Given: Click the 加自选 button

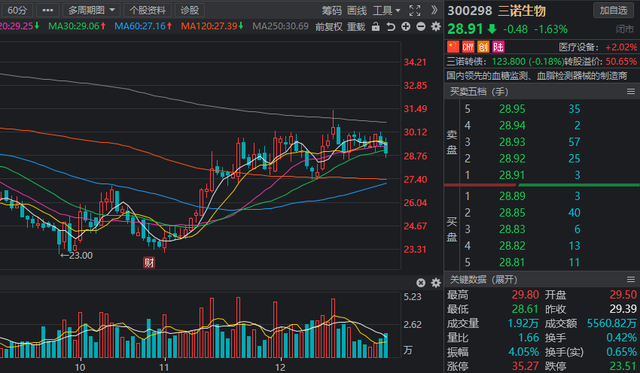Looking at the screenshot, I should tap(613, 10).
